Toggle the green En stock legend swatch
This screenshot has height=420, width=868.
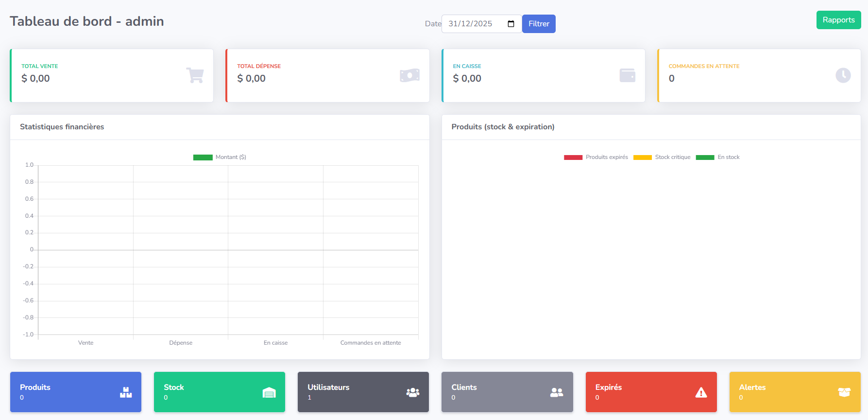tap(705, 157)
